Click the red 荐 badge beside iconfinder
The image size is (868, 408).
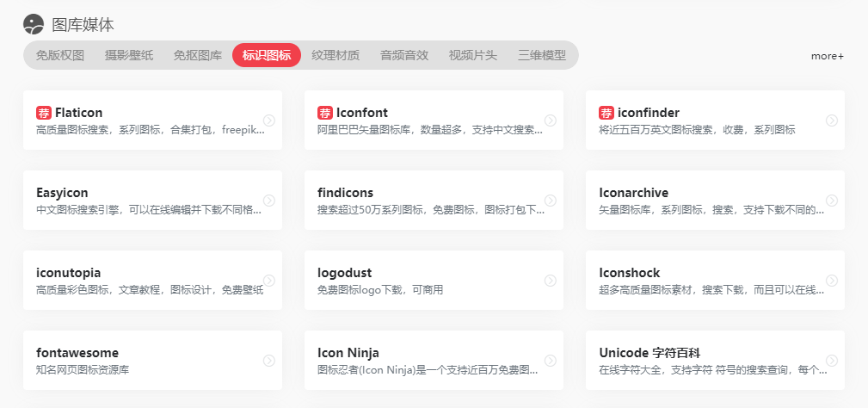coord(606,113)
